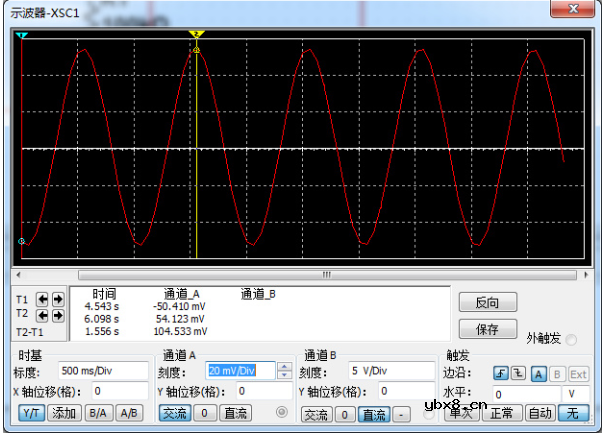Image resolution: width=603 pixels, height=435 pixels.
Task: Decrease channel A scale with down stepper
Action: coord(285,376)
